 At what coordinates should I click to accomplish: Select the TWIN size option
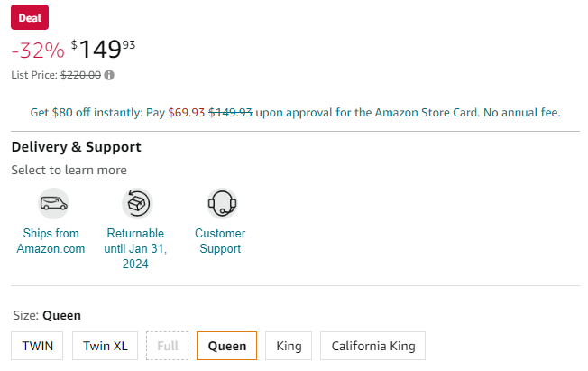tap(37, 346)
